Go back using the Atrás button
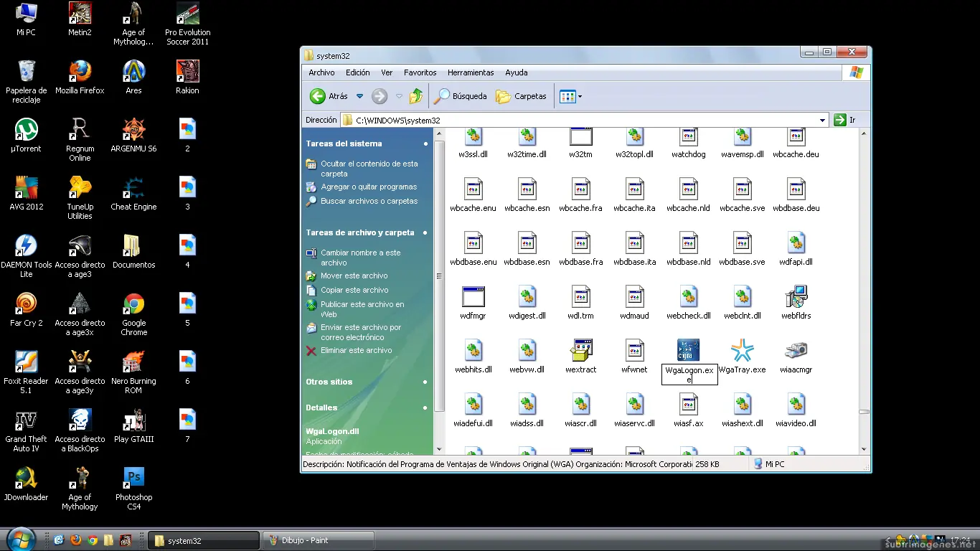 coord(329,96)
